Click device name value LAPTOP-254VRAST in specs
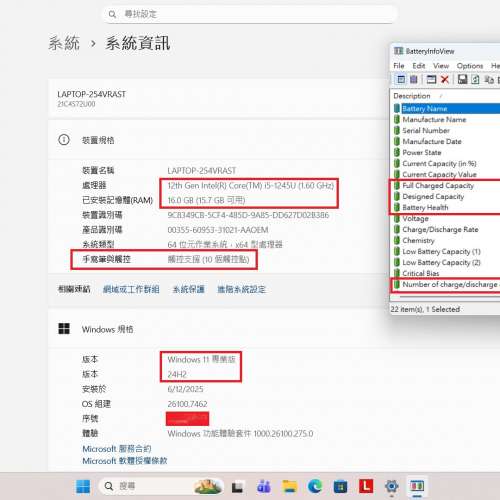Screen dimensions: 500x500 [202, 171]
